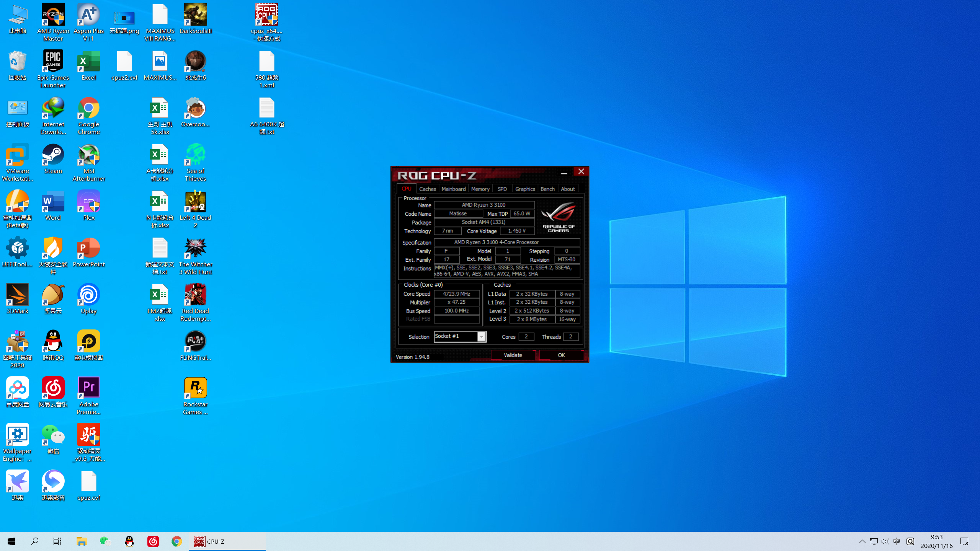Open AMD Ryzen Master desktop icon
This screenshot has height=551, width=980.
tap(53, 22)
